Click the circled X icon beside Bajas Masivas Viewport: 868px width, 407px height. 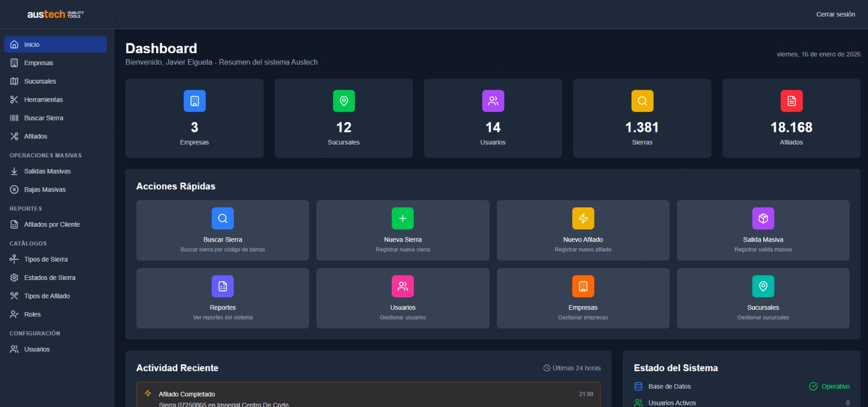(14, 190)
